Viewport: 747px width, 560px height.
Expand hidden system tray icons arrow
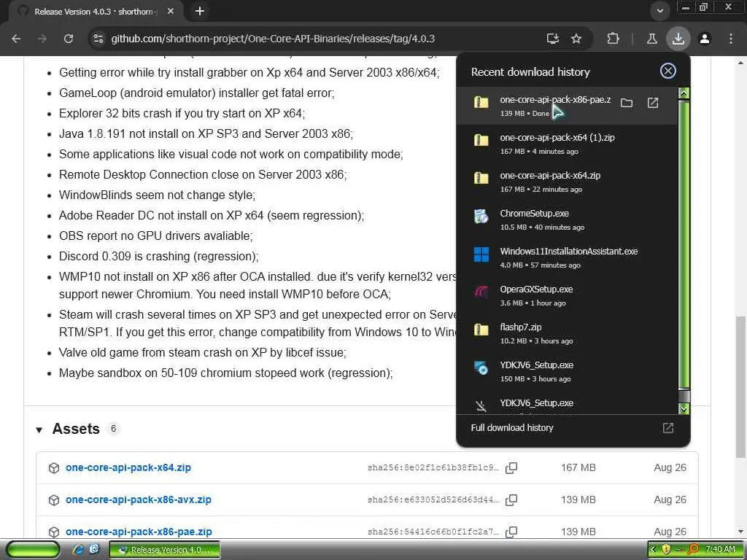tap(653, 550)
